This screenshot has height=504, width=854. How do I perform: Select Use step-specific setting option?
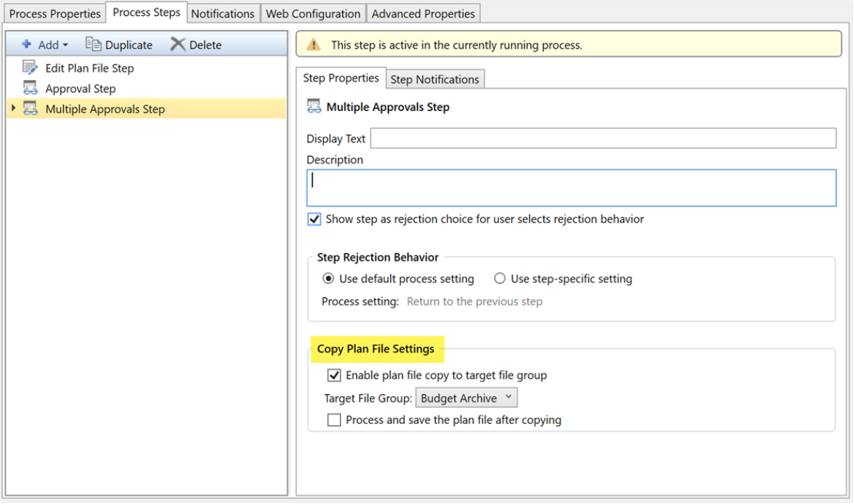pyautogui.click(x=500, y=279)
